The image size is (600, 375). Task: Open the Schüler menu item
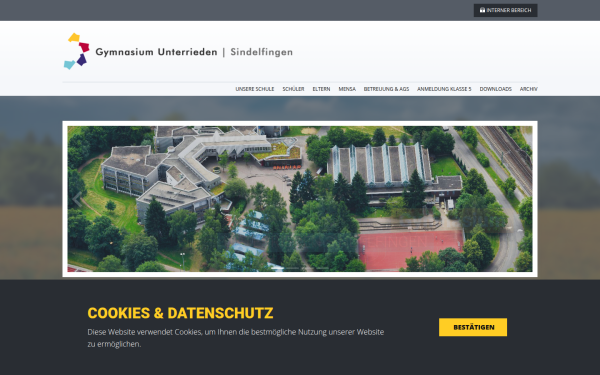click(x=293, y=89)
